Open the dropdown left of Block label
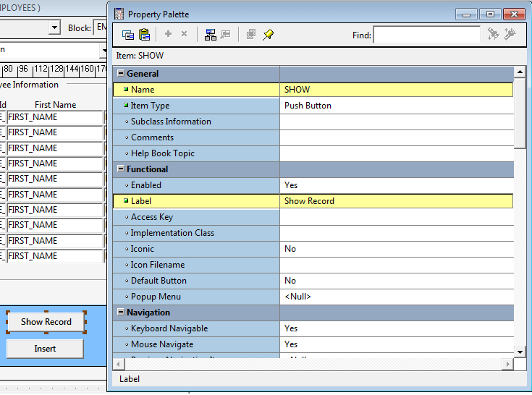The width and height of the screenshot is (532, 395). click(54, 27)
